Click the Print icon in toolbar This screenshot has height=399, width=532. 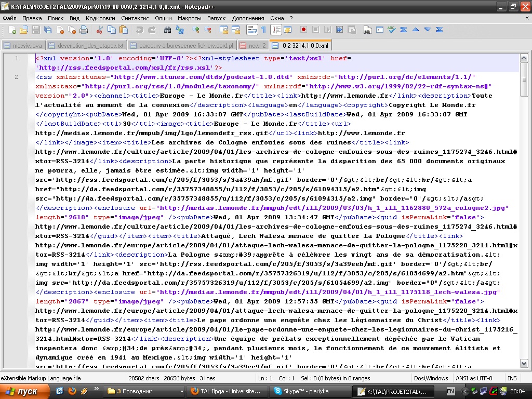(x=84, y=30)
